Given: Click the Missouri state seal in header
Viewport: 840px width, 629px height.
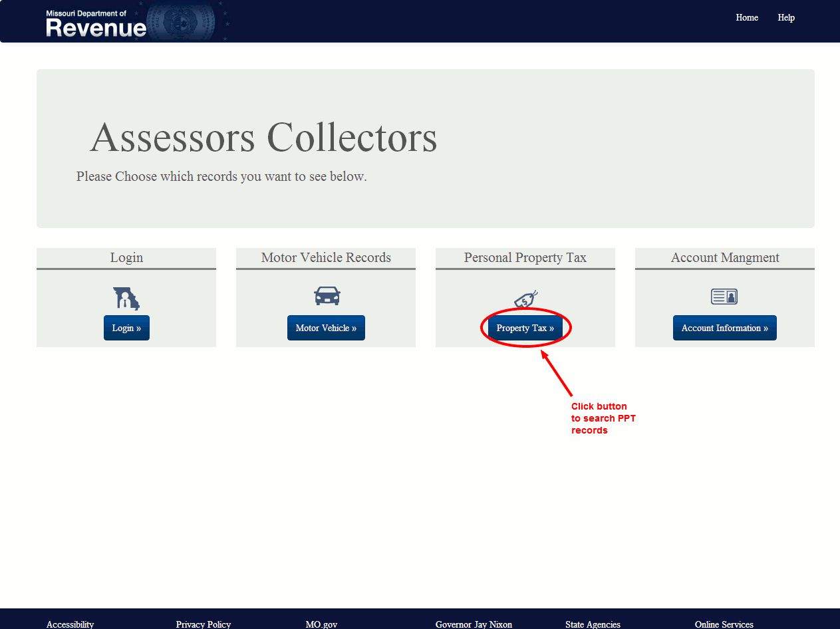Looking at the screenshot, I should click(180, 22).
